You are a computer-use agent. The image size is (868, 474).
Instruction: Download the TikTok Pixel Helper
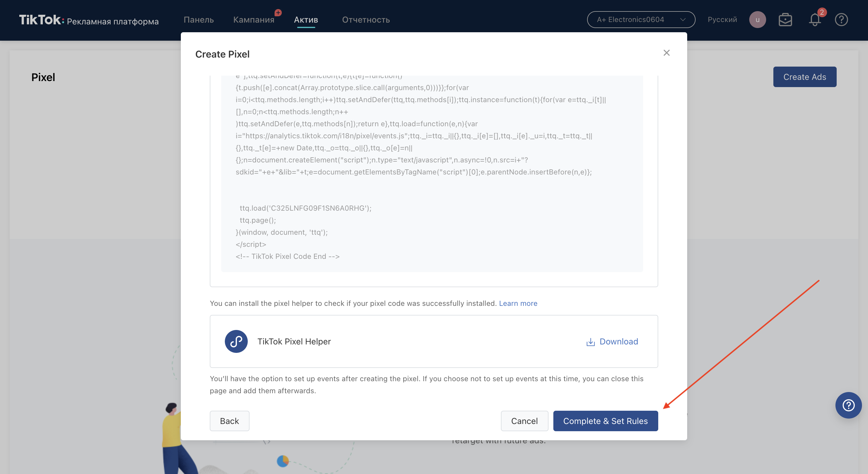[612, 342]
